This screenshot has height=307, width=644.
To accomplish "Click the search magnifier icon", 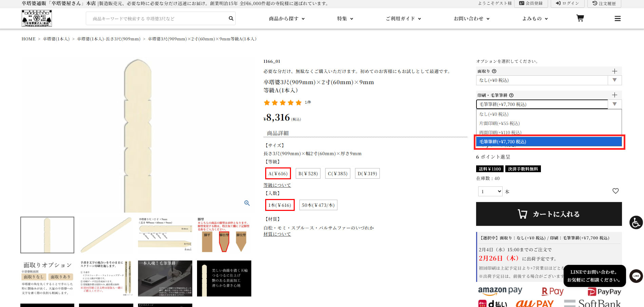I will tap(231, 18).
